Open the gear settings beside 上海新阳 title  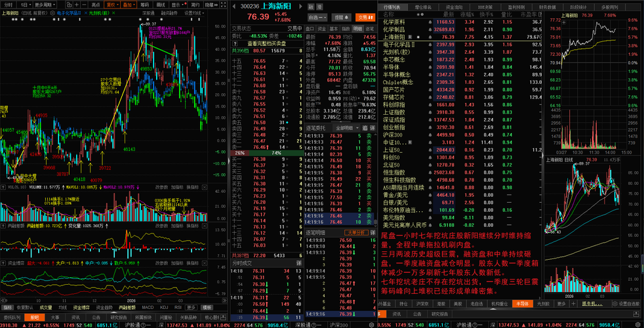[52, 13]
